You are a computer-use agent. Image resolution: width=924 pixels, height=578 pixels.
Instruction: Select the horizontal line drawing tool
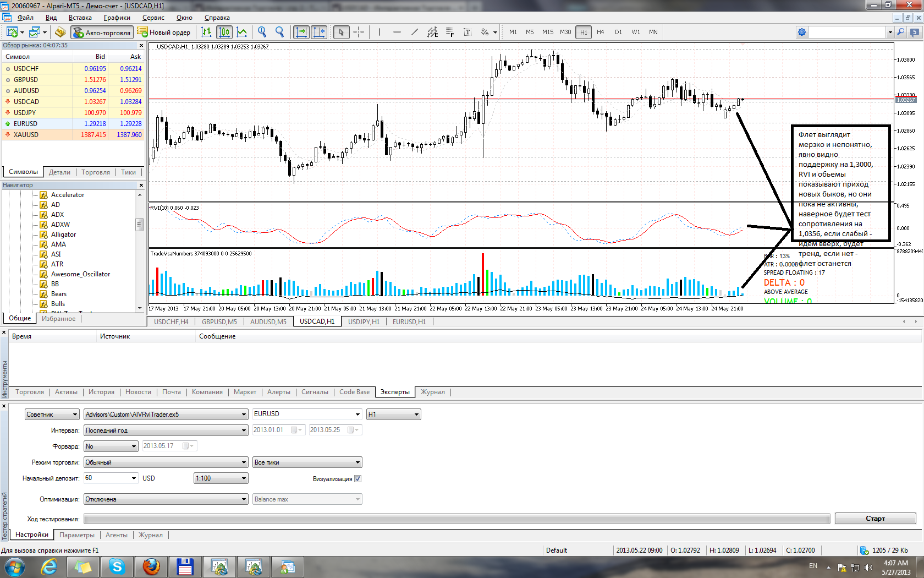tap(397, 32)
